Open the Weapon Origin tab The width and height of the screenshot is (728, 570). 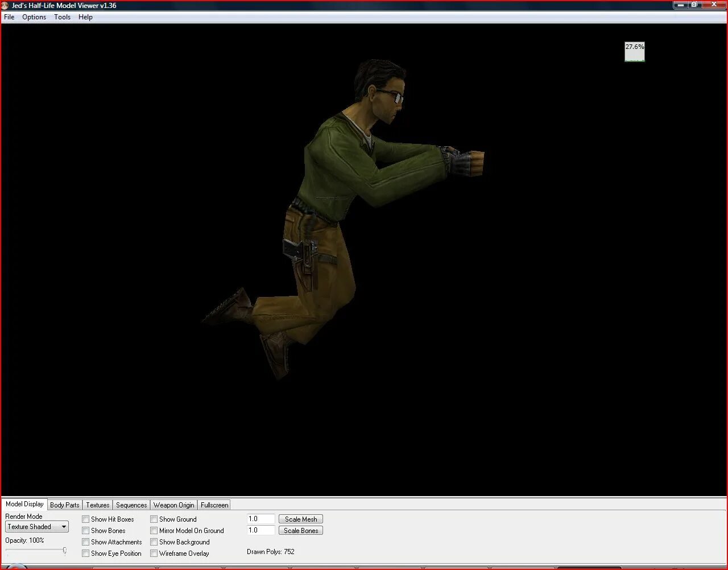pos(174,505)
